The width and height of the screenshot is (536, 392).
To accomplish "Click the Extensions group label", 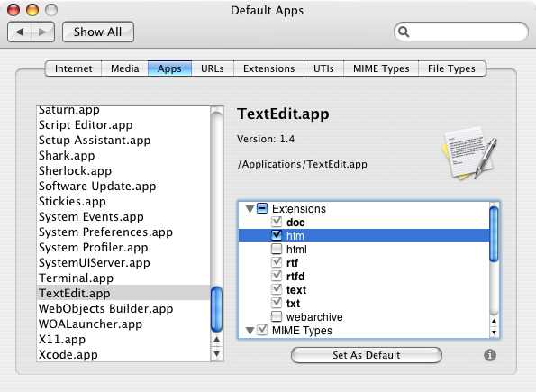I will (x=299, y=209).
